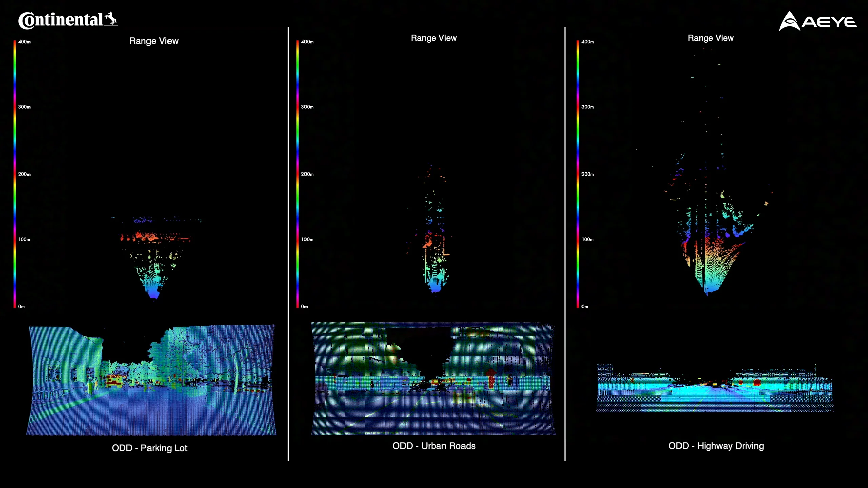868x488 pixels.
Task: Expand the ODD - Highway Driving label
Action: [x=716, y=446]
